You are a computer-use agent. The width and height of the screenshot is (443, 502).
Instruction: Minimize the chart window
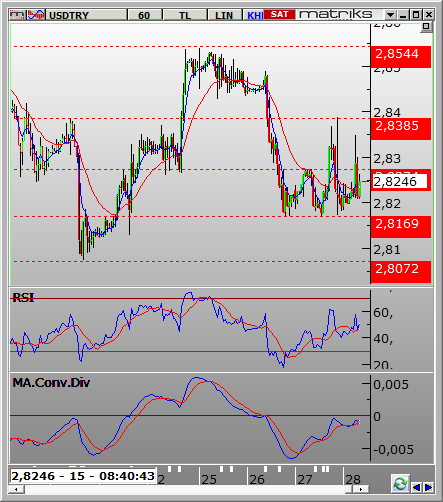pyautogui.click(x=403, y=15)
